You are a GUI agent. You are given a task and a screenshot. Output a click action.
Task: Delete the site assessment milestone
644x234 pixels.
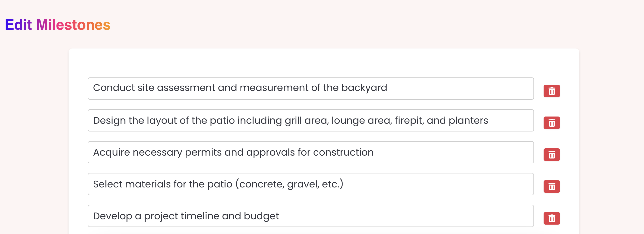(552, 91)
